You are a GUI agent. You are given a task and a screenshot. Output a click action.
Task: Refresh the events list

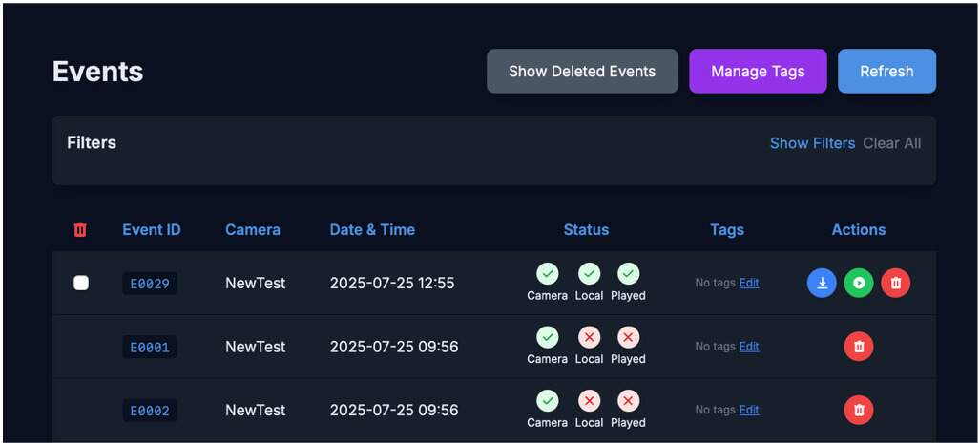click(x=886, y=72)
